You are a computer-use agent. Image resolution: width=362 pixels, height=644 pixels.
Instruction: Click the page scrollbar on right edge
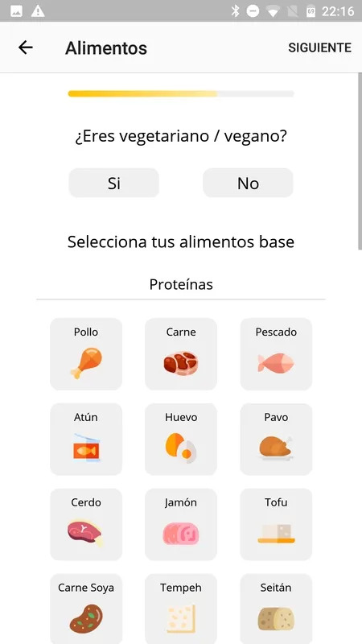pyautogui.click(x=360, y=162)
